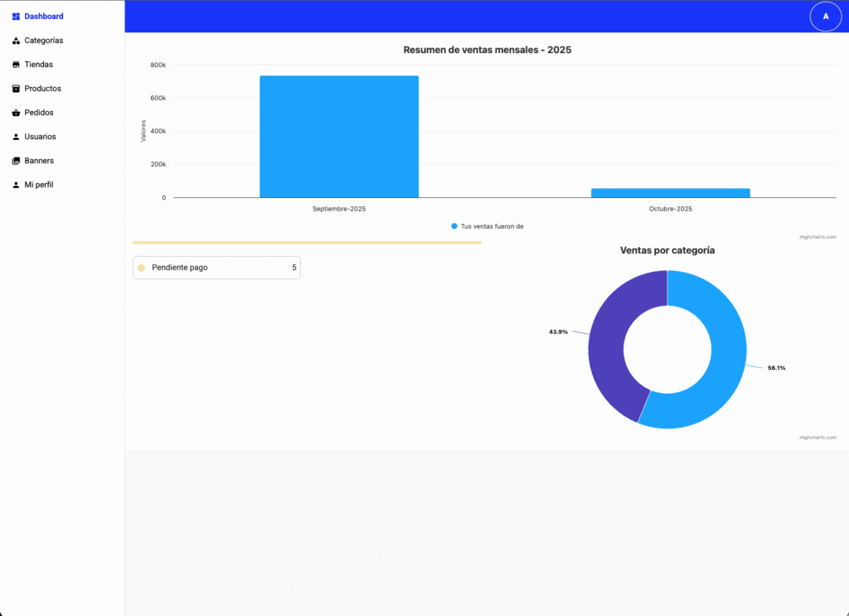Click the Highcharts.com link under bar chart

click(x=817, y=236)
